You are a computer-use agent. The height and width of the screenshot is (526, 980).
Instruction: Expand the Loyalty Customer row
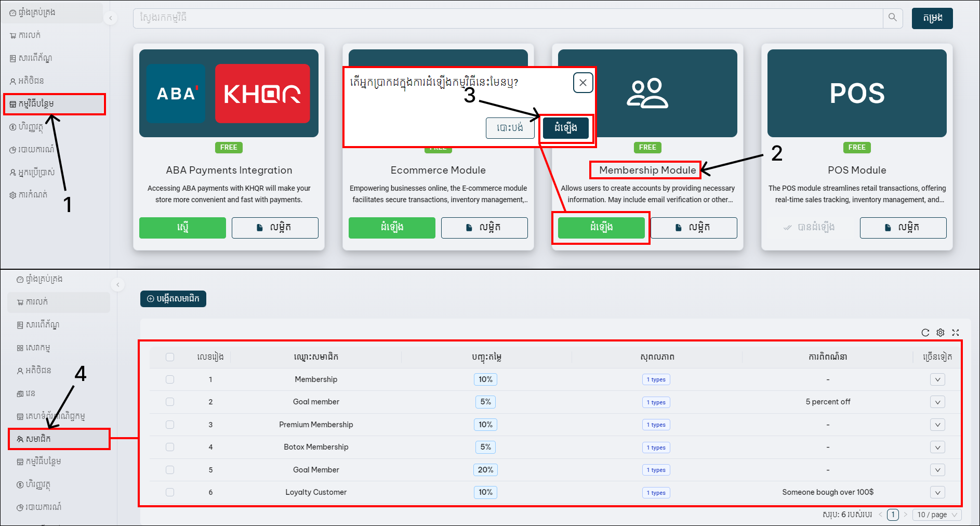(937, 492)
